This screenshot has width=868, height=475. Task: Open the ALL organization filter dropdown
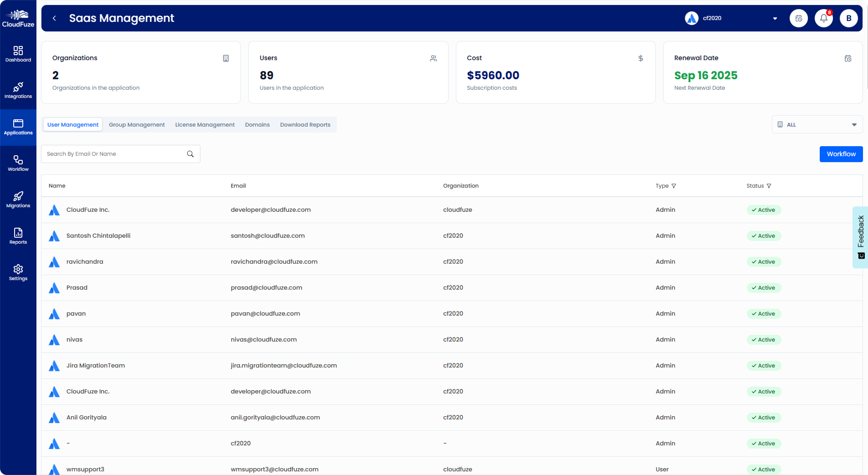click(x=817, y=124)
